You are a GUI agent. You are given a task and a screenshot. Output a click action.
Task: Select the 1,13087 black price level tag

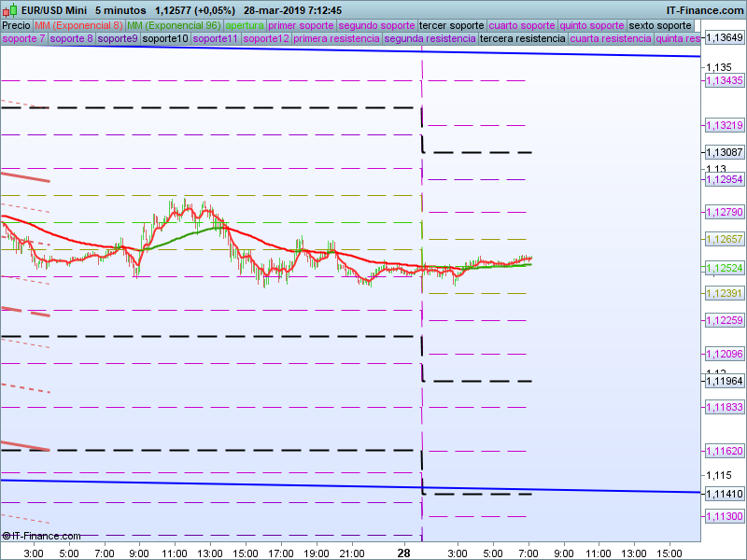pyautogui.click(x=725, y=152)
